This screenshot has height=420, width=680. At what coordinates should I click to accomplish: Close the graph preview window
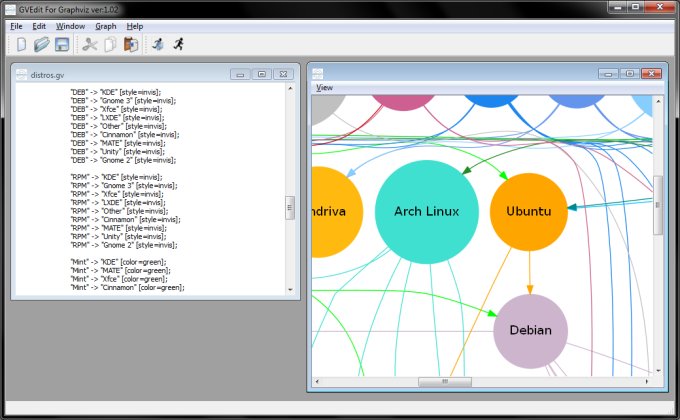[x=651, y=74]
